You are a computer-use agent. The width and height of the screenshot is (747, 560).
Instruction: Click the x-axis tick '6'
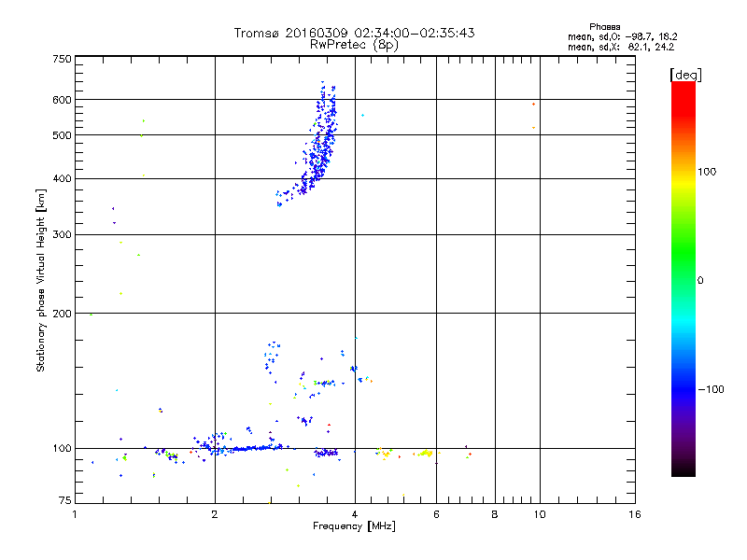tap(436, 514)
